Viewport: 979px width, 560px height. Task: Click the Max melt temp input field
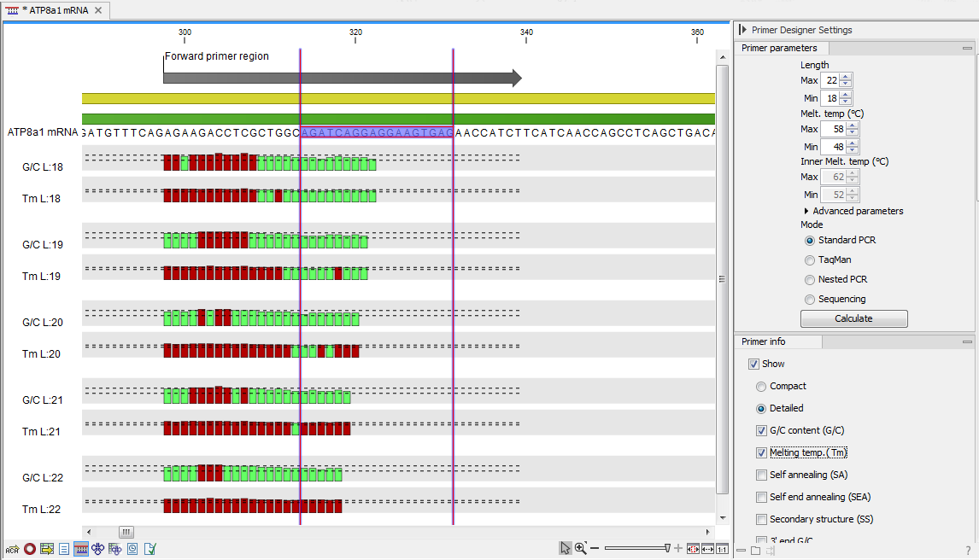click(830, 129)
